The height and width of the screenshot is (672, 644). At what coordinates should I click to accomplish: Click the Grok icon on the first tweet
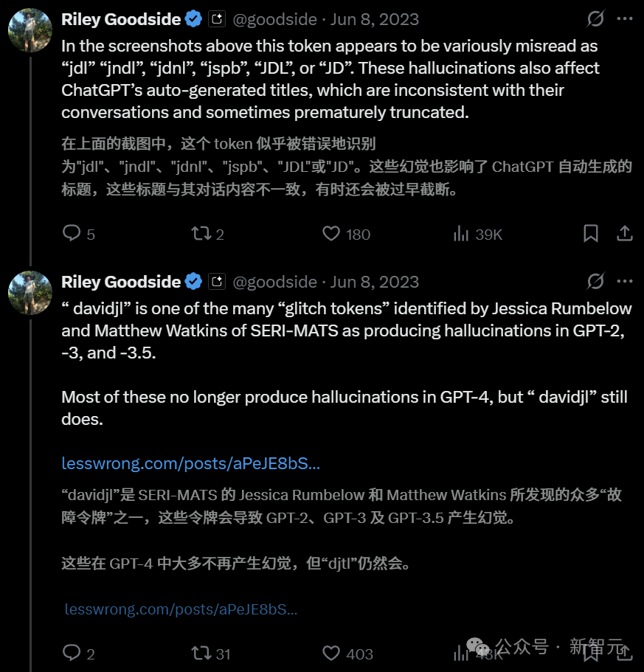[595, 19]
